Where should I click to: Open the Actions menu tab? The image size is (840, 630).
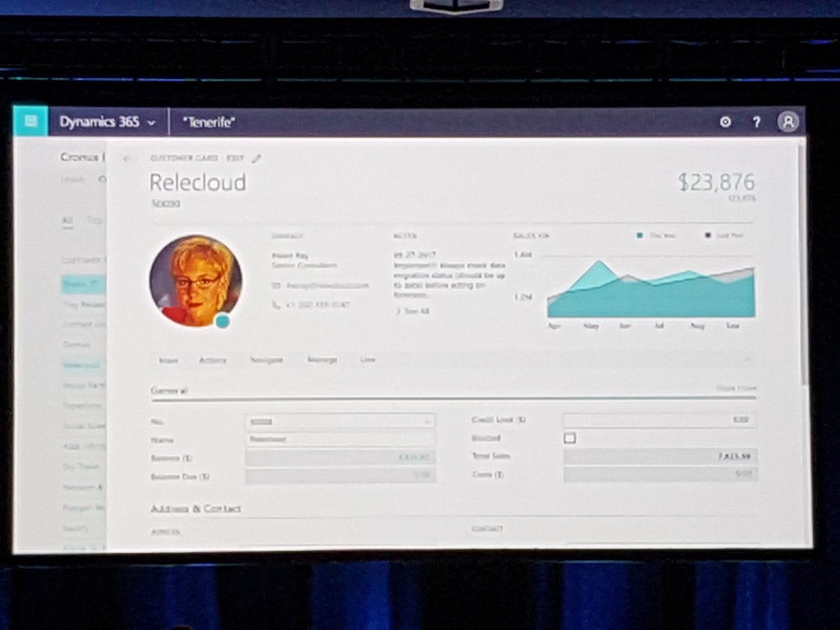click(212, 360)
